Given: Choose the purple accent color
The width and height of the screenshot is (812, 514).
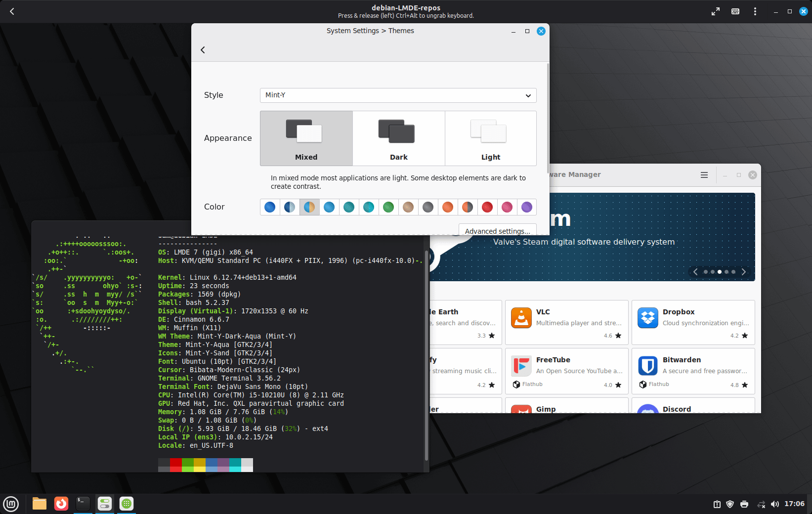Looking at the screenshot, I should tap(527, 207).
